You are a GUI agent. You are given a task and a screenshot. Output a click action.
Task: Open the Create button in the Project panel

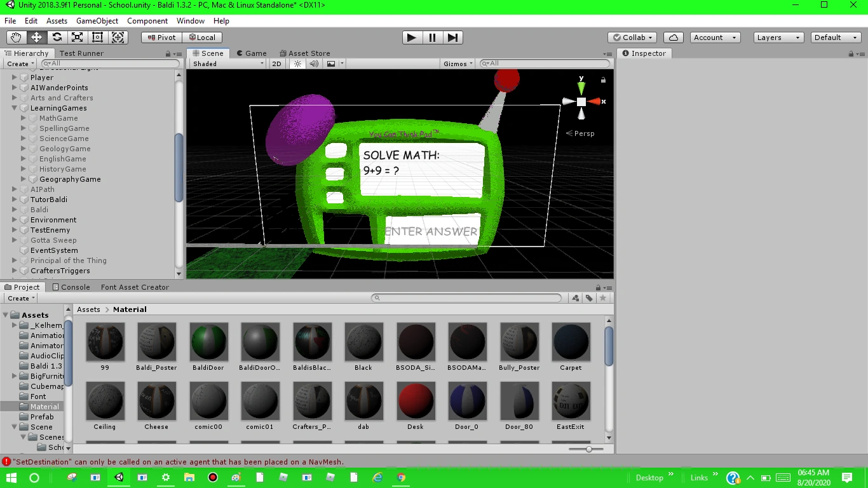[x=21, y=298]
